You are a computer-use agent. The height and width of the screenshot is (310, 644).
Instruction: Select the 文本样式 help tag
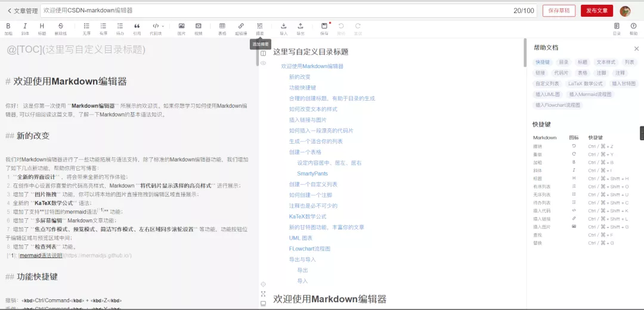coord(606,63)
